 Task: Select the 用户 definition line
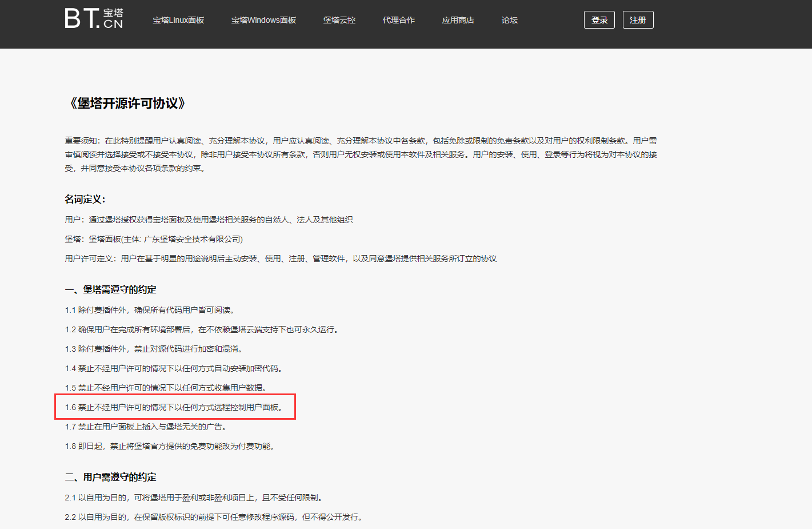click(x=209, y=220)
